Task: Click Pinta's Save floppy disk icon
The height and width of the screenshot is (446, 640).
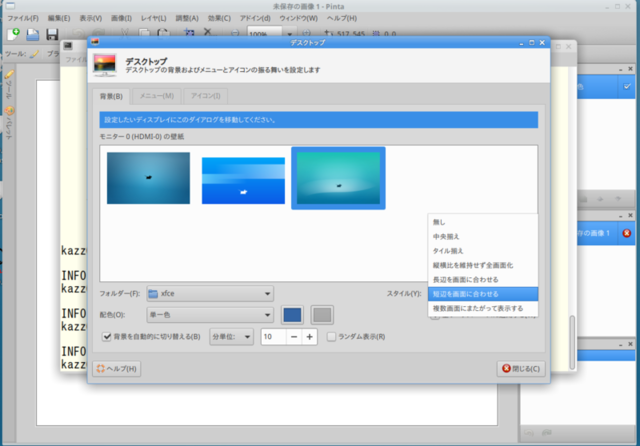Action: click(x=52, y=34)
